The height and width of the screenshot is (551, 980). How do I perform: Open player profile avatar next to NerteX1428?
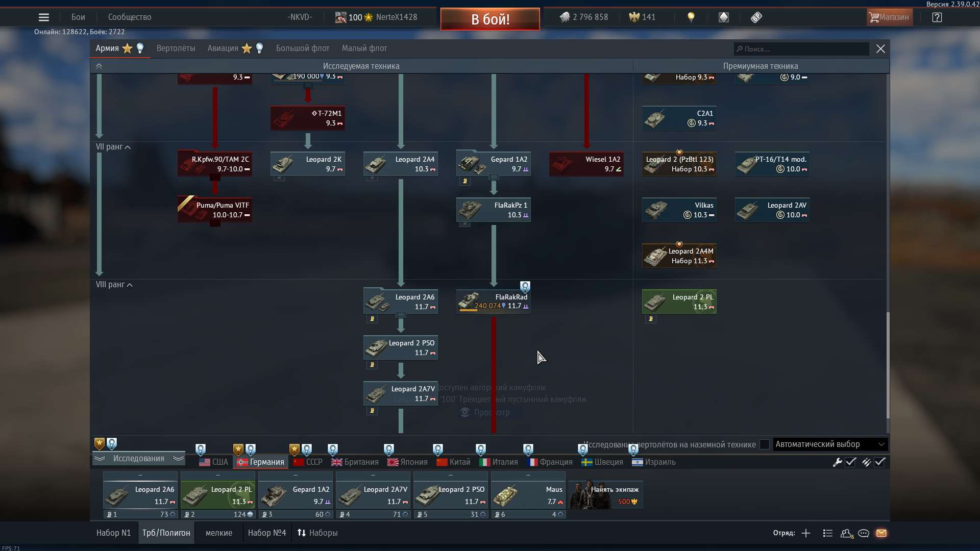click(340, 17)
